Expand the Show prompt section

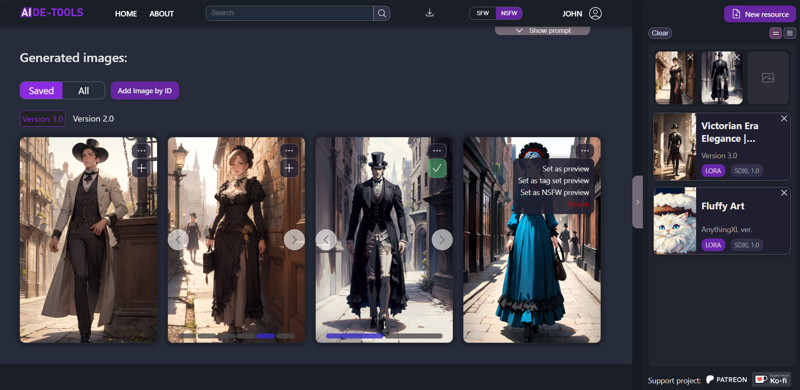(542, 31)
